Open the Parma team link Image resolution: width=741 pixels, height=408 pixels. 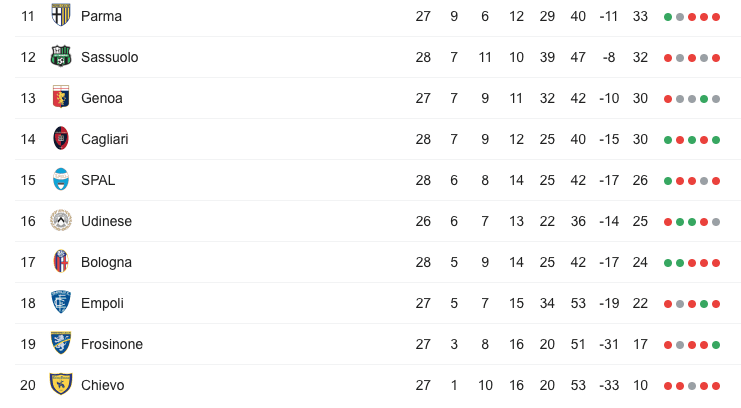[101, 16]
